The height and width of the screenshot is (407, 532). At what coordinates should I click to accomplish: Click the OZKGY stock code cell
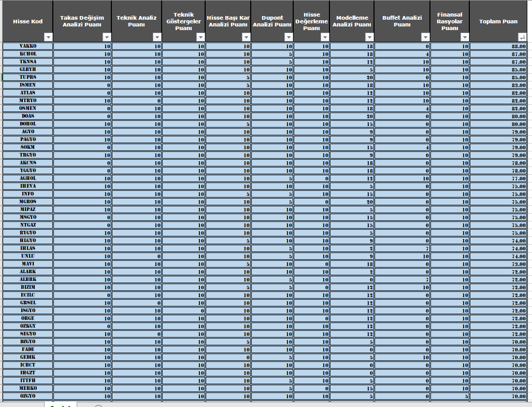[28, 326]
